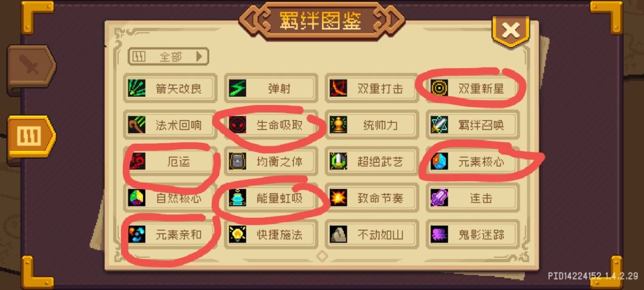Select the yellow ring 双重新星 icon
The width and height of the screenshot is (644, 290).
pos(439,88)
